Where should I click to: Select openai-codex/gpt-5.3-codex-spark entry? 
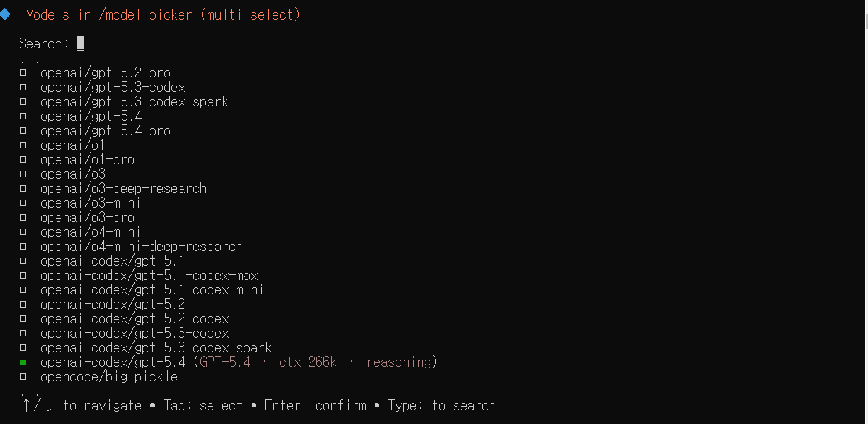click(x=156, y=348)
